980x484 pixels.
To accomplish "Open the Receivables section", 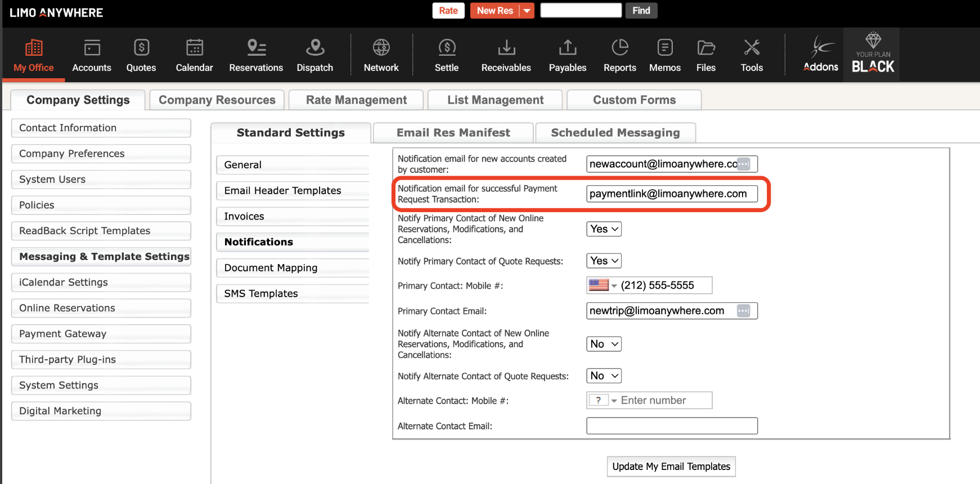I will pyautogui.click(x=506, y=55).
